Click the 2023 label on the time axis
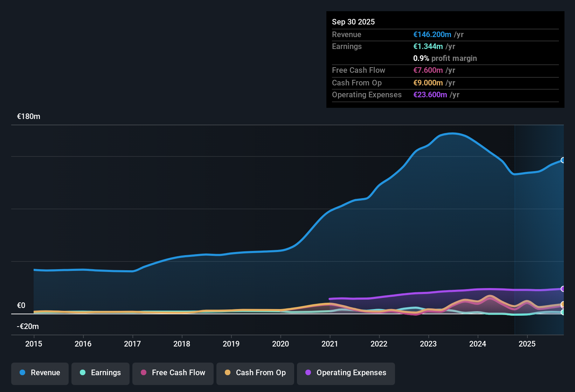Screen dimensions: 575x392 coord(428,344)
